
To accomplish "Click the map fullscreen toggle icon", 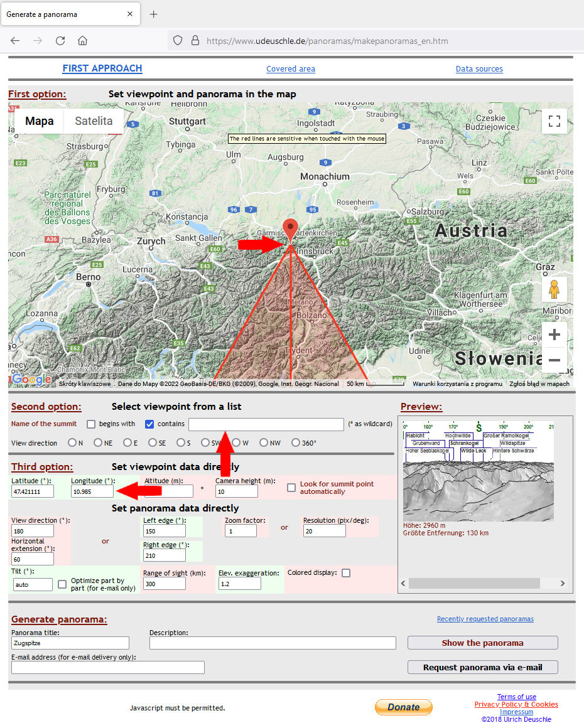I will [x=554, y=121].
